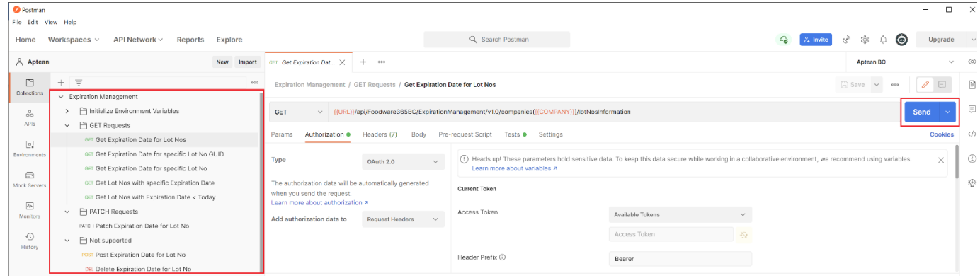
Task: Collapse the GET Requests folder
Action: point(67,125)
